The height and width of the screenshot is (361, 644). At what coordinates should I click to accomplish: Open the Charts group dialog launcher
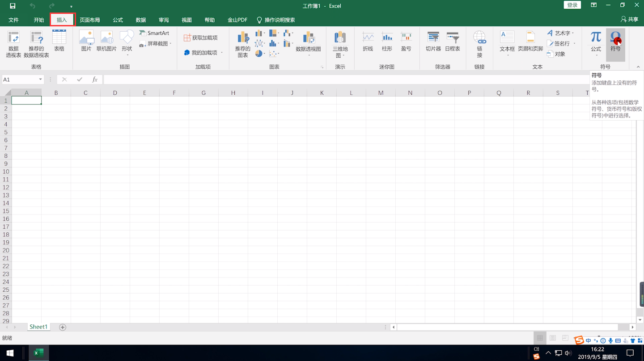point(322,67)
